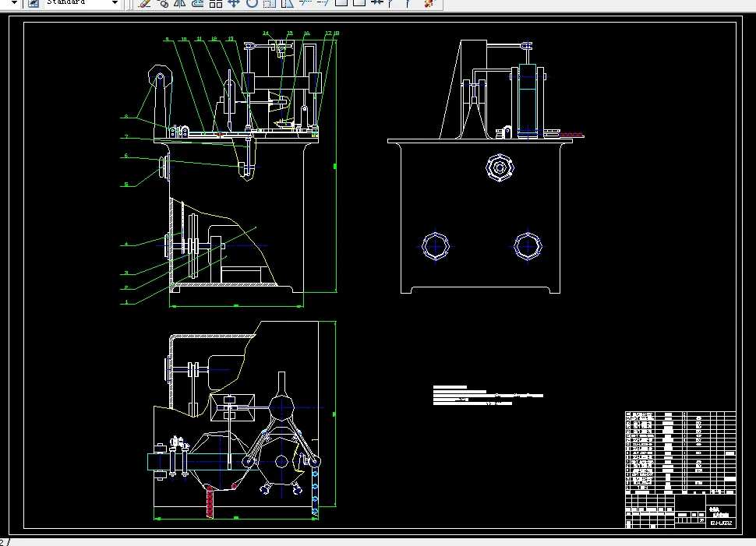Pick the Stretch tool
756x546 pixels.
click(288, 3)
